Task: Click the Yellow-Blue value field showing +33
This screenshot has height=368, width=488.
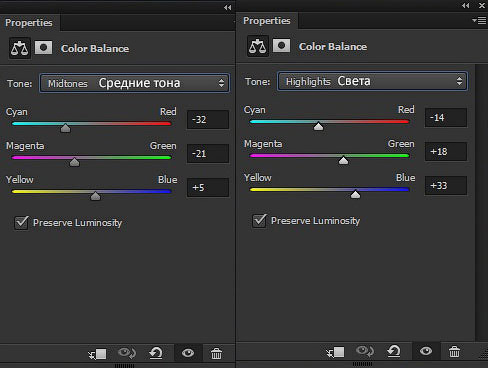Action: tap(446, 185)
